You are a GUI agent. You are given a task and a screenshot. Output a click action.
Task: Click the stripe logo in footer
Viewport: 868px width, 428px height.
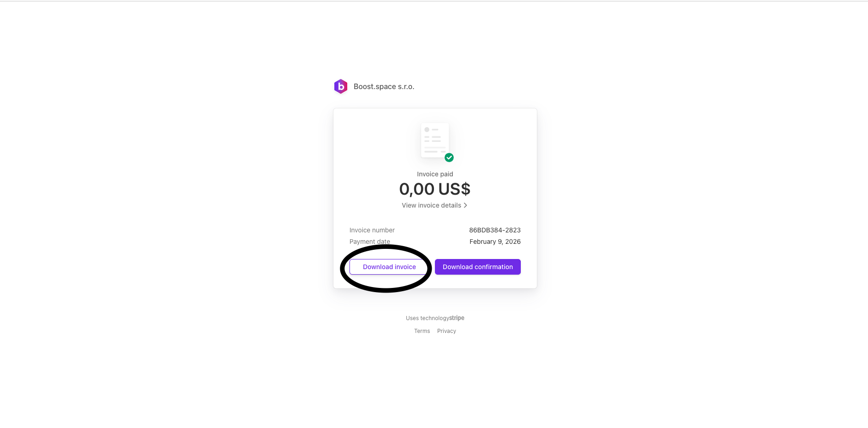pyautogui.click(x=457, y=318)
